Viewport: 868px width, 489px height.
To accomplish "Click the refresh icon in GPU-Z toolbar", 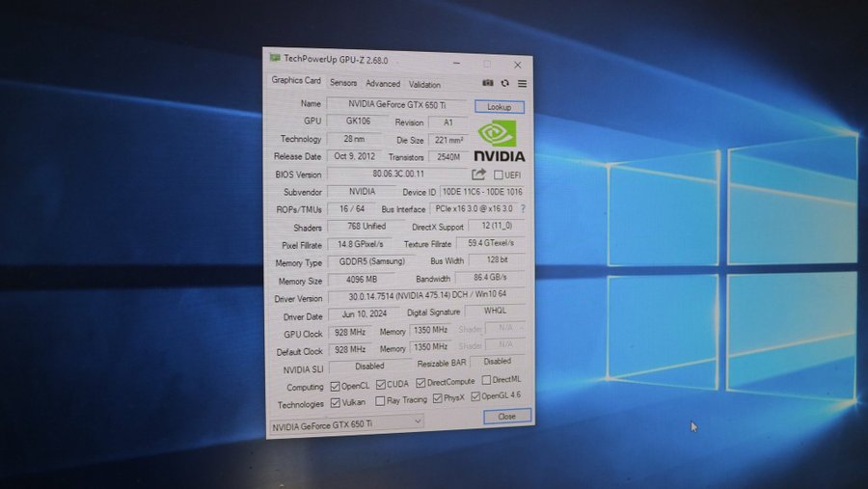I will point(504,84).
